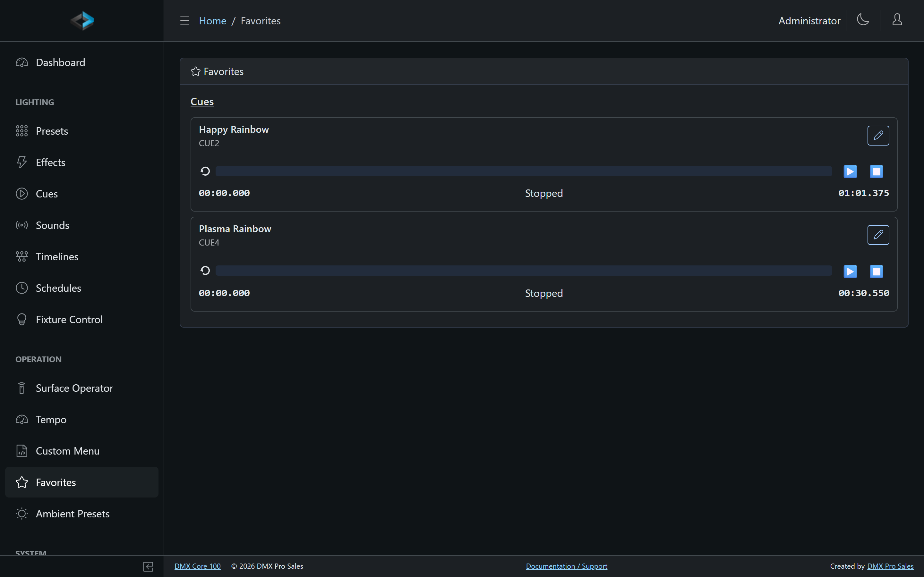Image resolution: width=924 pixels, height=577 pixels.
Task: Click the pencil icon for Plasma Rainbow
Action: coord(878,235)
